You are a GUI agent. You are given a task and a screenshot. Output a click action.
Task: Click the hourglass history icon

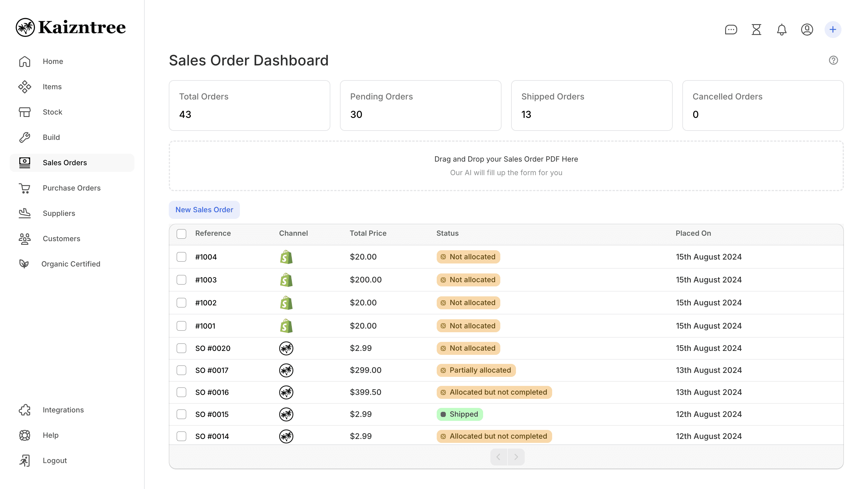[x=756, y=30]
